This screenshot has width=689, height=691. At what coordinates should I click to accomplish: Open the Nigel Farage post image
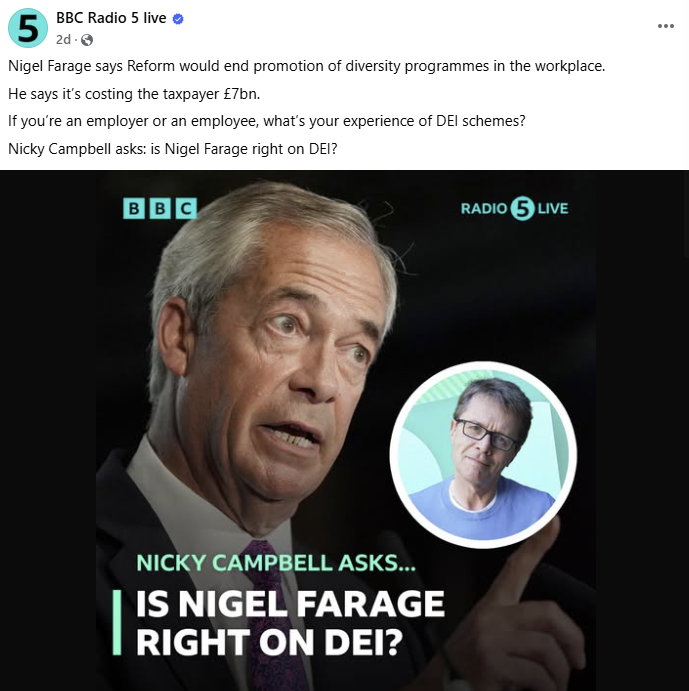345,430
